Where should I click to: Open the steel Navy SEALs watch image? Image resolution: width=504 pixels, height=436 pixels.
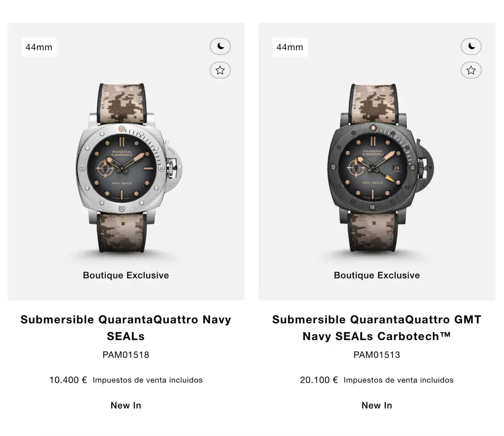(x=126, y=168)
